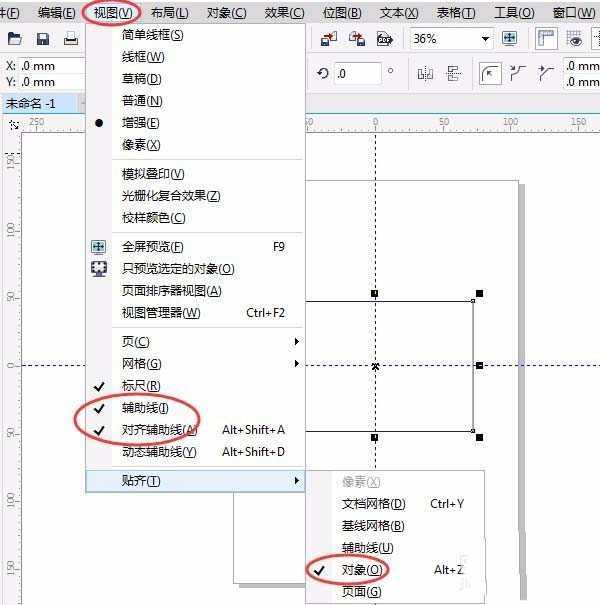Select the chamfered corner icon
The height and width of the screenshot is (605, 600).
[x=545, y=73]
